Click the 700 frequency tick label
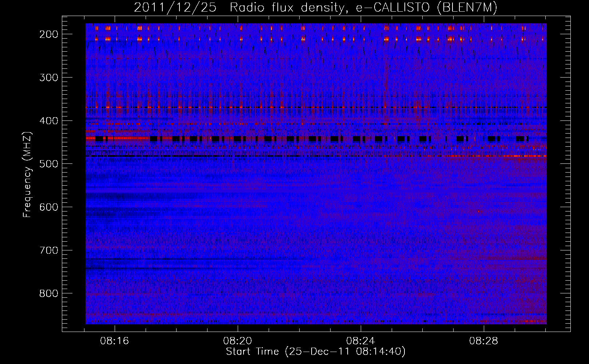The width and height of the screenshot is (589, 364). pyautogui.click(x=48, y=250)
